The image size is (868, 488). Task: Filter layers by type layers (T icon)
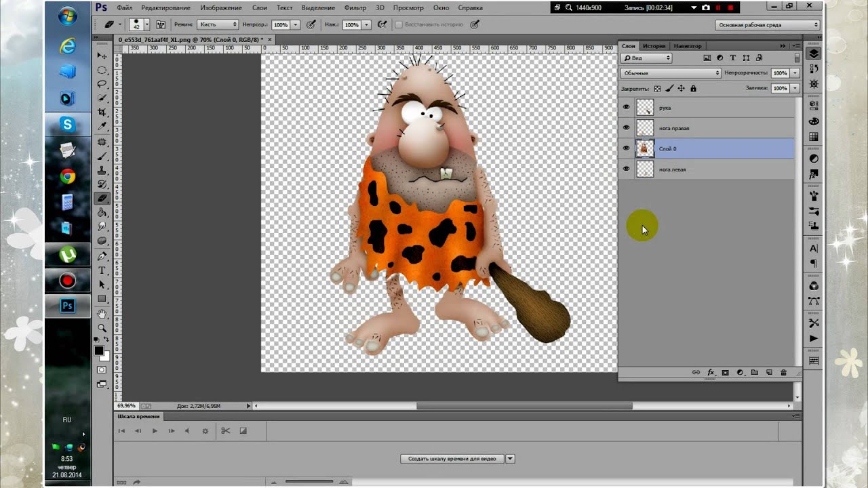coord(733,58)
